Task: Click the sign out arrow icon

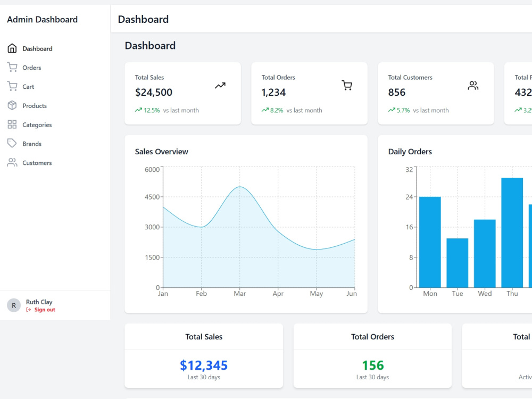Action: pyautogui.click(x=29, y=310)
